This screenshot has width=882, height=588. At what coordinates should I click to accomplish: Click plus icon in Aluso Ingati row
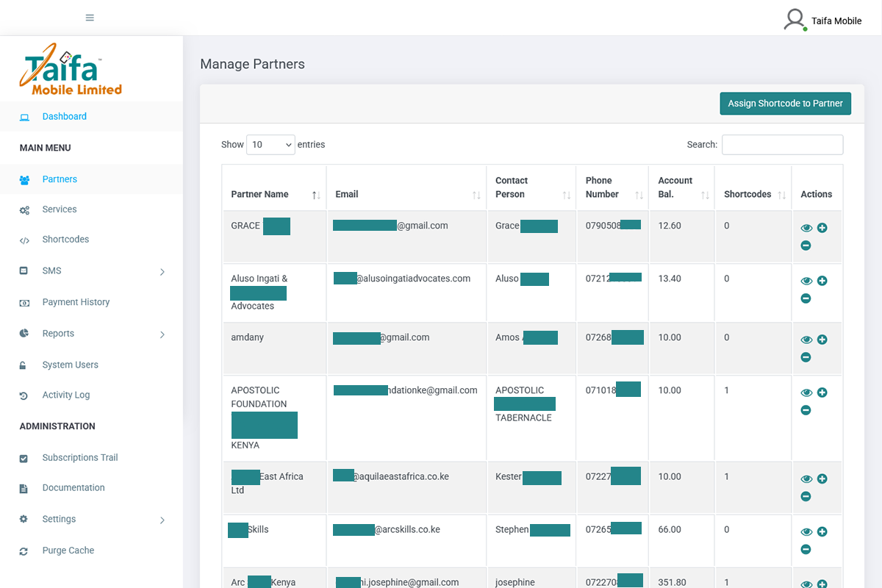click(x=822, y=281)
